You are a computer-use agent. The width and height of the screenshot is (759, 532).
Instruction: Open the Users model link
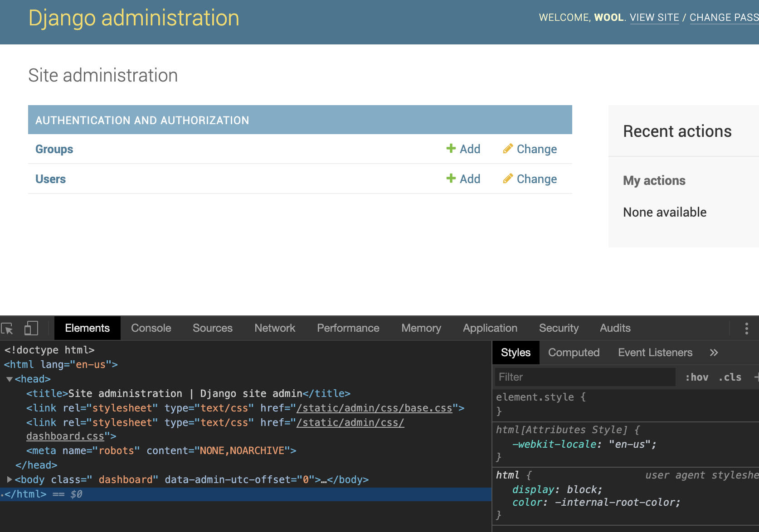click(51, 179)
